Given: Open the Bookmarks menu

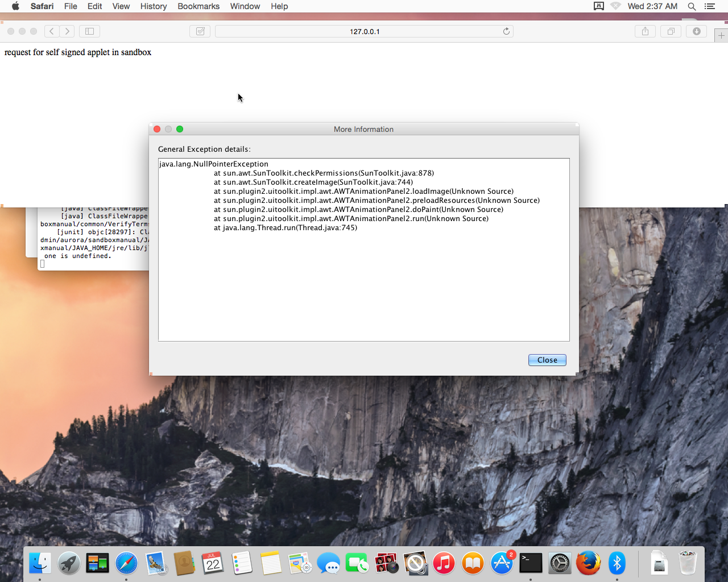Looking at the screenshot, I should [x=198, y=6].
